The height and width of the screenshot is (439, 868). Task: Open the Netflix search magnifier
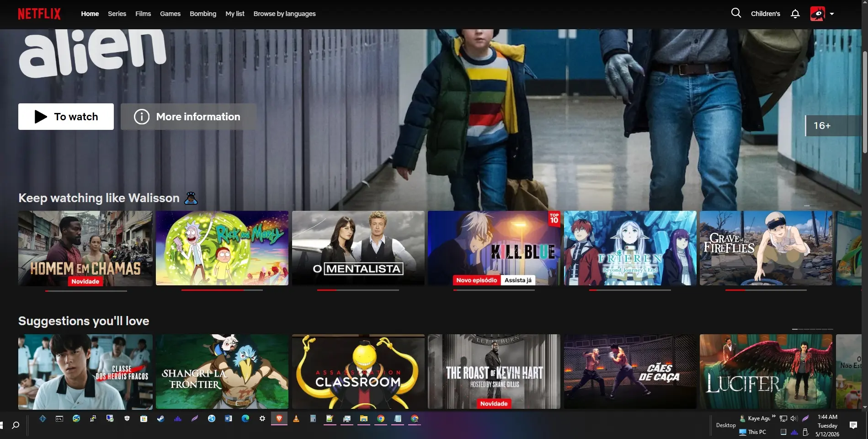(736, 13)
